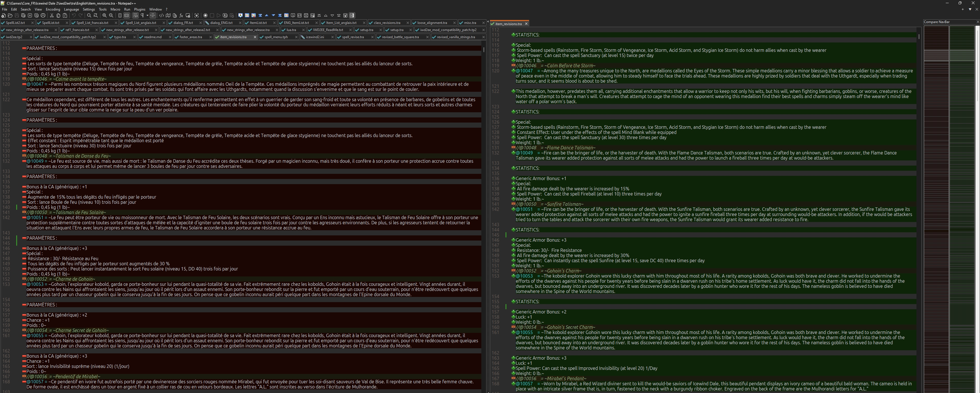Click the Zoom In toolbar icon

(x=104, y=16)
